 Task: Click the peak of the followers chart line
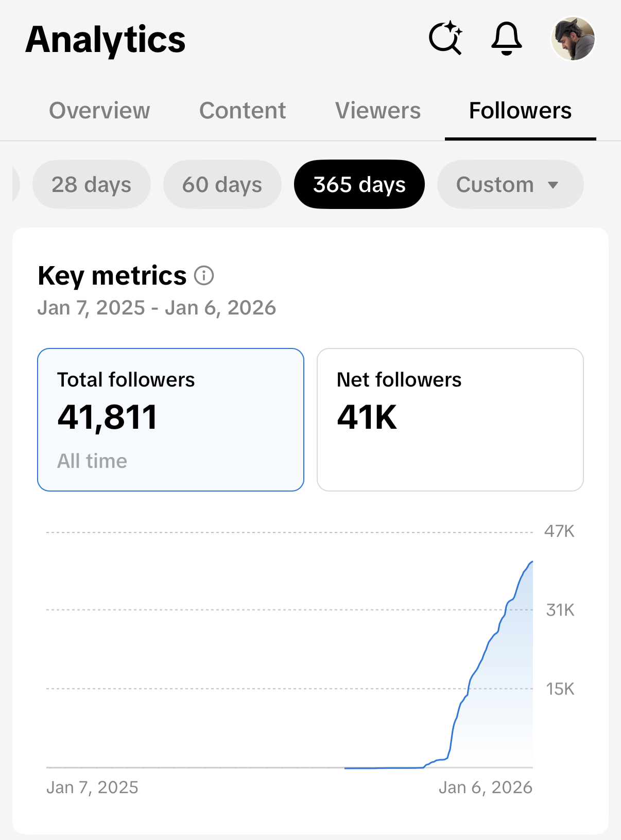[x=532, y=562]
